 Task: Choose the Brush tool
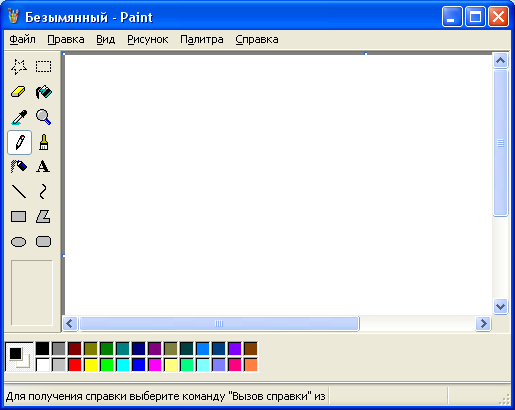click(x=44, y=142)
